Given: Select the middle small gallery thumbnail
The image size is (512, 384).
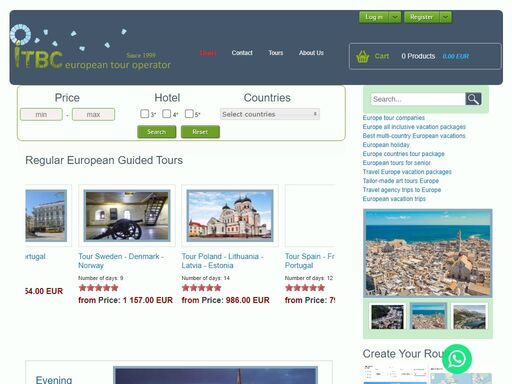Looking at the screenshot, I should coord(428,317).
